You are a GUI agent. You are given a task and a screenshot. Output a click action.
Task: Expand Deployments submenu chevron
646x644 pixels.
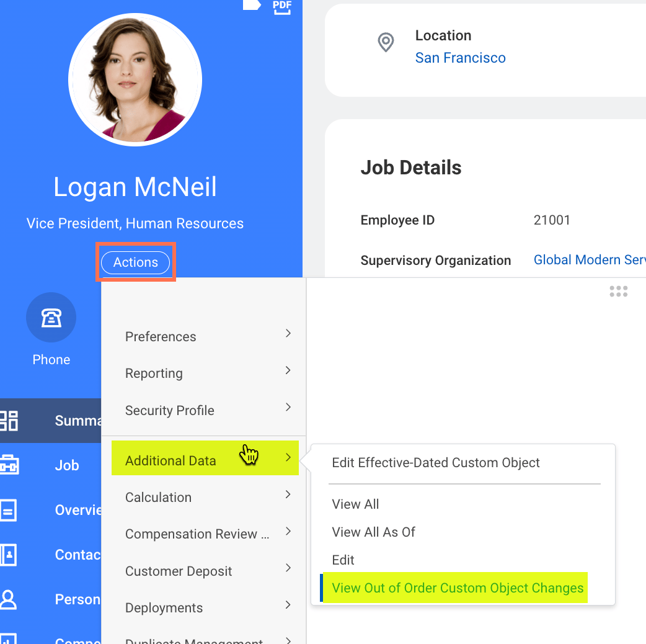[288, 605]
